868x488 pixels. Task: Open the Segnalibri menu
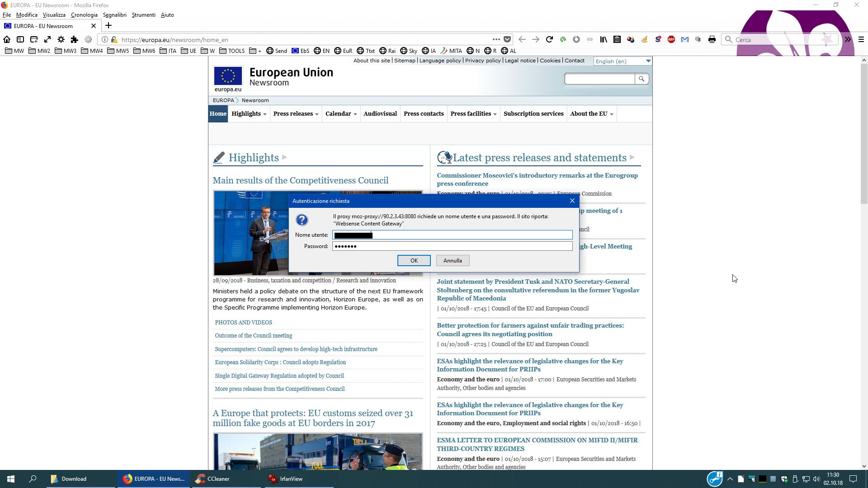pos(114,15)
